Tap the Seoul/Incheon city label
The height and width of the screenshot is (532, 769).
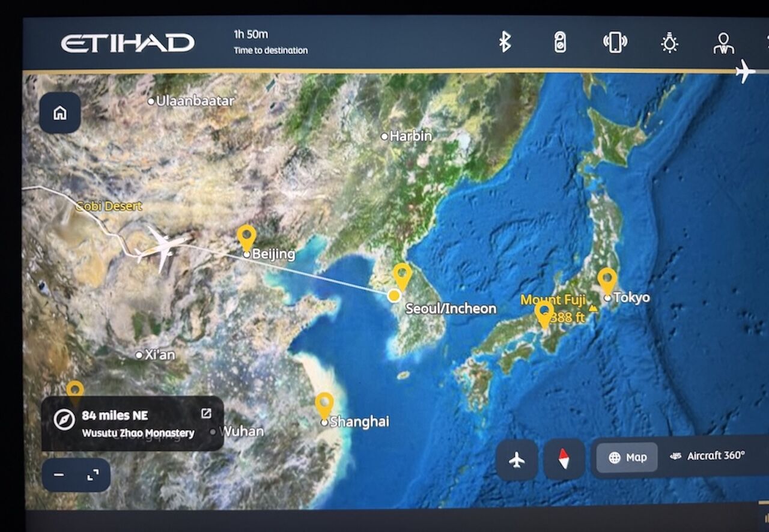[451, 309]
